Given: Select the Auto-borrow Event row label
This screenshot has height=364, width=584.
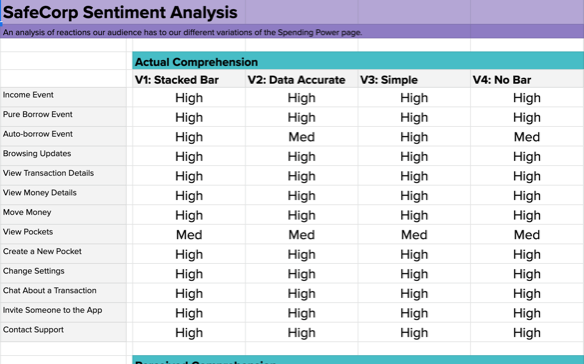Looking at the screenshot, I should (x=38, y=134).
